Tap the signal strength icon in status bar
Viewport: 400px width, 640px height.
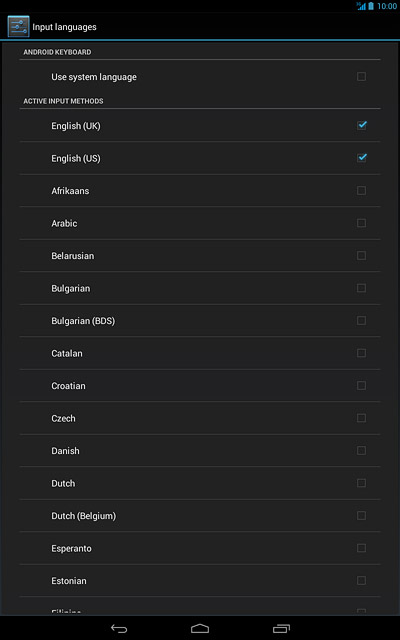coord(361,6)
